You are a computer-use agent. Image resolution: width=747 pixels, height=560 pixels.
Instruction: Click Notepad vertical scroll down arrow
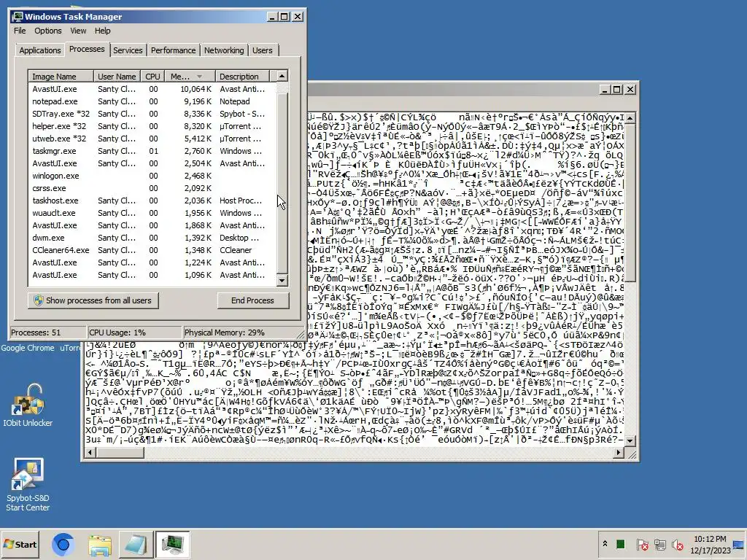(x=630, y=441)
